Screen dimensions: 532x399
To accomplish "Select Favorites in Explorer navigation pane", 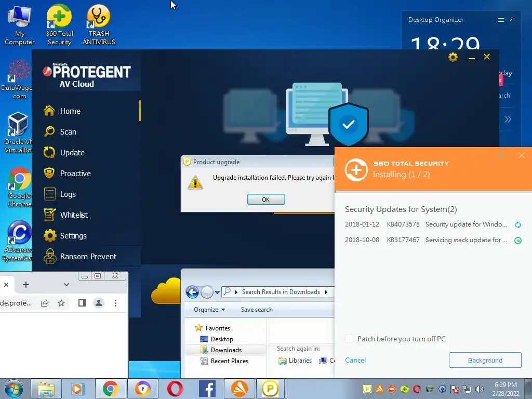I will click(x=218, y=328).
